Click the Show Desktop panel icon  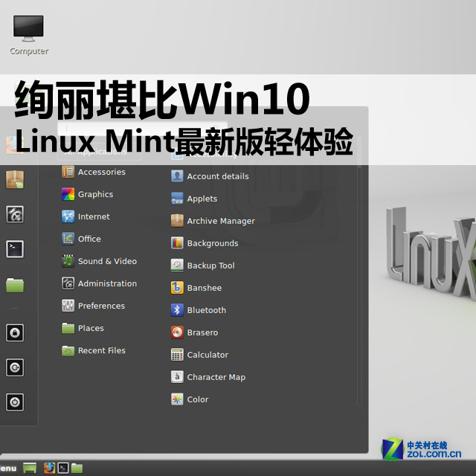pos(30,468)
